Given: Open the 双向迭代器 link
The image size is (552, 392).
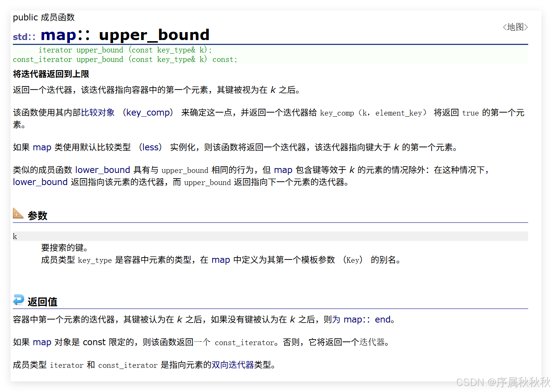Looking at the screenshot, I should pos(233,364).
